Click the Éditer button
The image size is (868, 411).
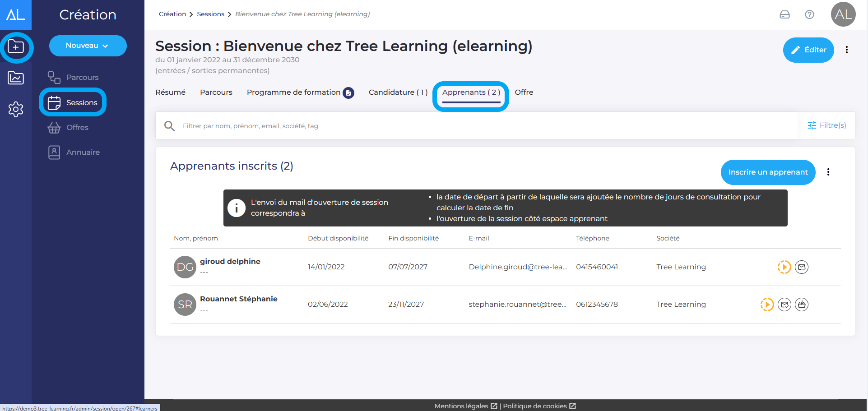pyautogui.click(x=808, y=50)
